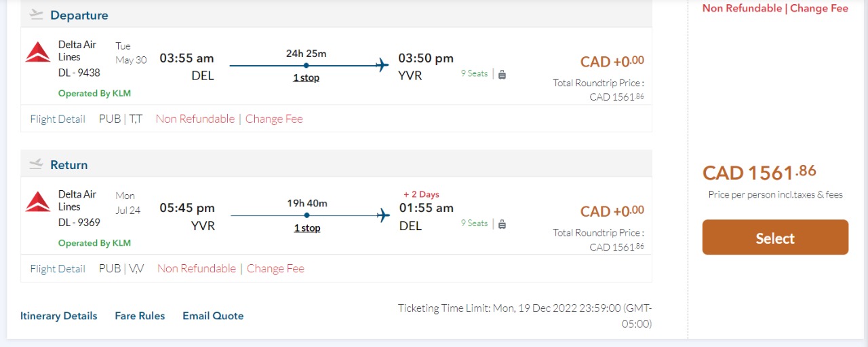
Task: Click the Delta logo on flight DL-9438
Action: 38,52
